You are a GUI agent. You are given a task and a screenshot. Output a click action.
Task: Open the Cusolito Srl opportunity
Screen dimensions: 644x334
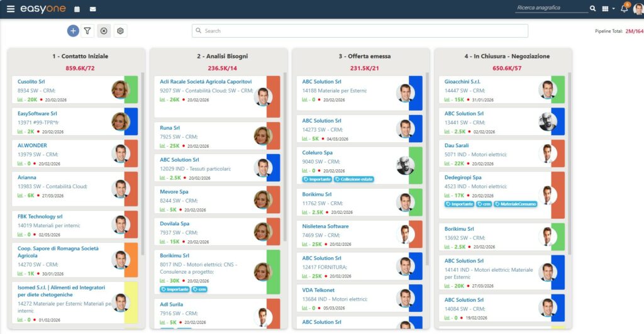(x=31, y=82)
